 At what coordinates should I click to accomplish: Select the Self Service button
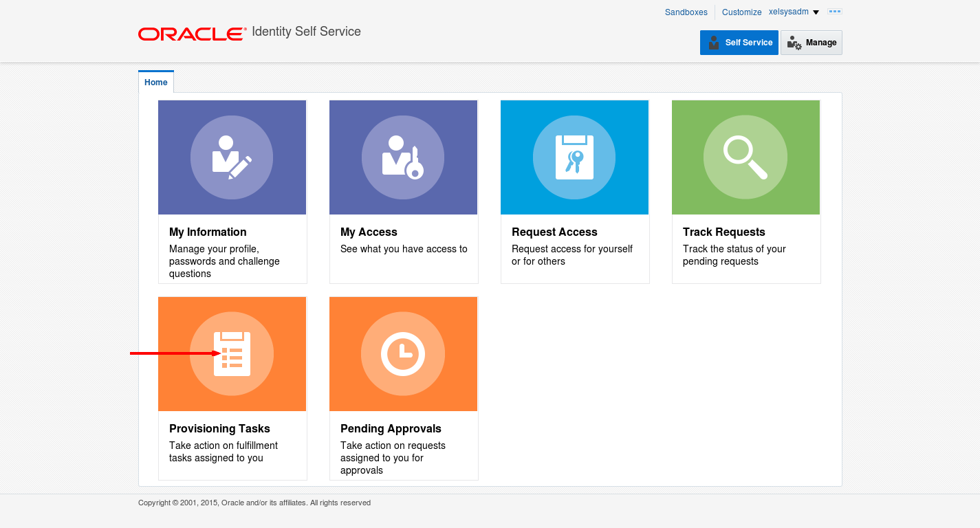click(x=739, y=42)
